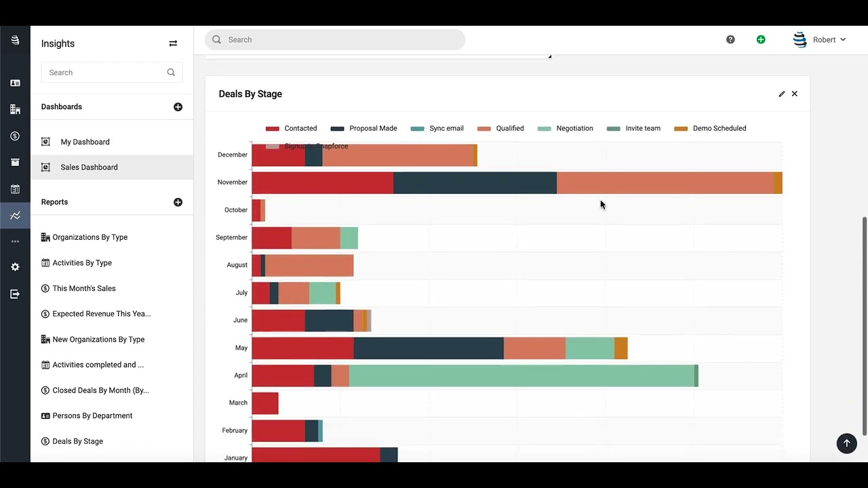
Task: Click the swap arrows icon next to Insights
Action: click(x=173, y=43)
